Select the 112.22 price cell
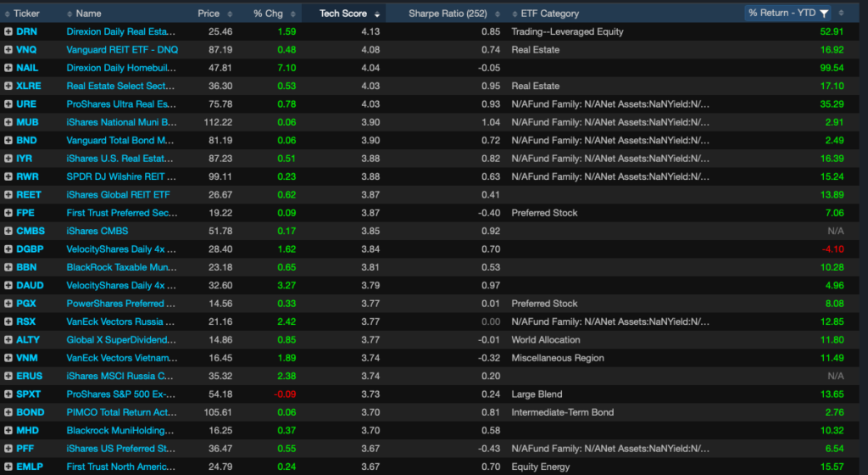The image size is (868, 475). 218,122
